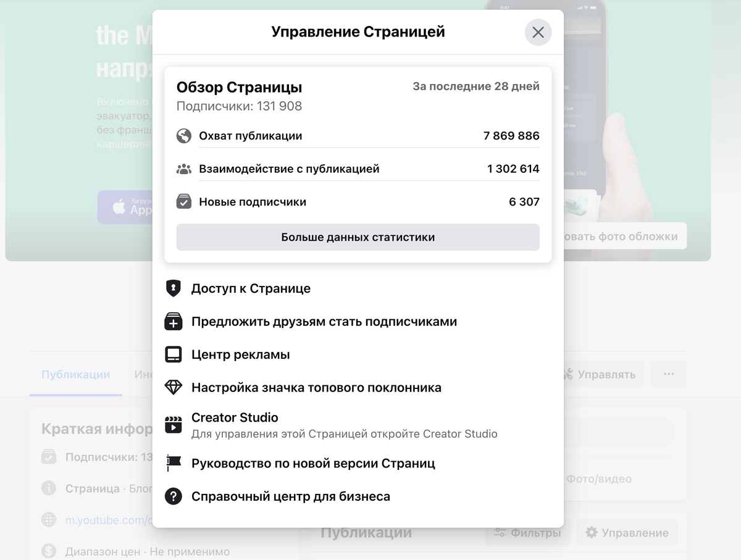Screen dimensions: 741x560
Task: Click the clapperboard icon for Creator Studio
Action: (174, 425)
